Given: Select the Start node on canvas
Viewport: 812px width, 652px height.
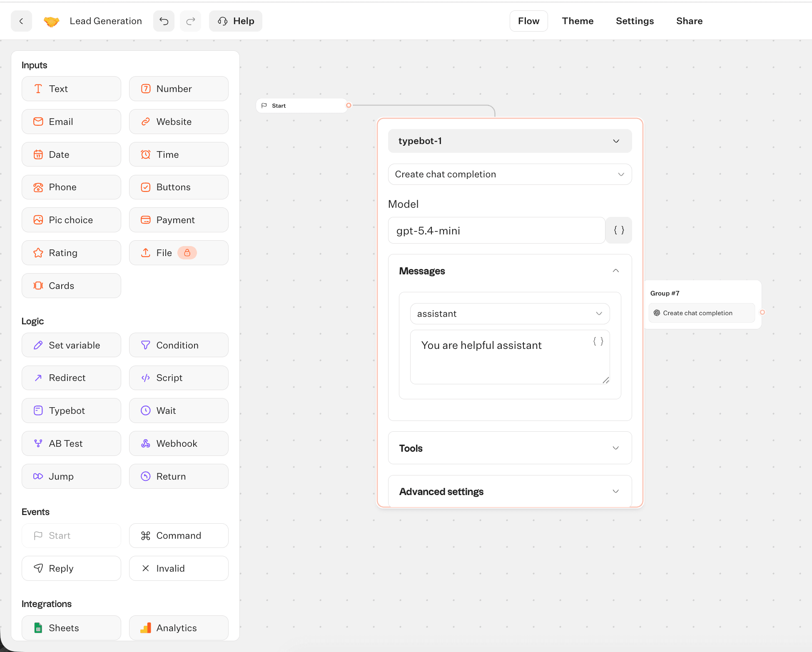Looking at the screenshot, I should tap(301, 106).
